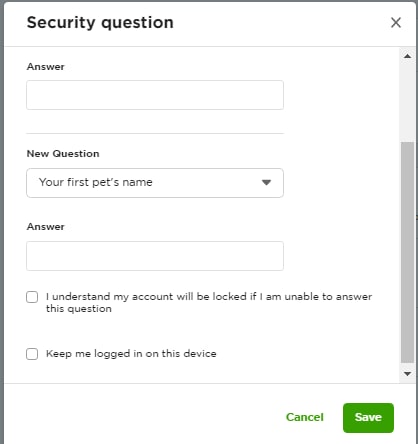Focus the Answer field below New Question
Image resolution: width=418 pixels, height=444 pixels.
[155, 256]
